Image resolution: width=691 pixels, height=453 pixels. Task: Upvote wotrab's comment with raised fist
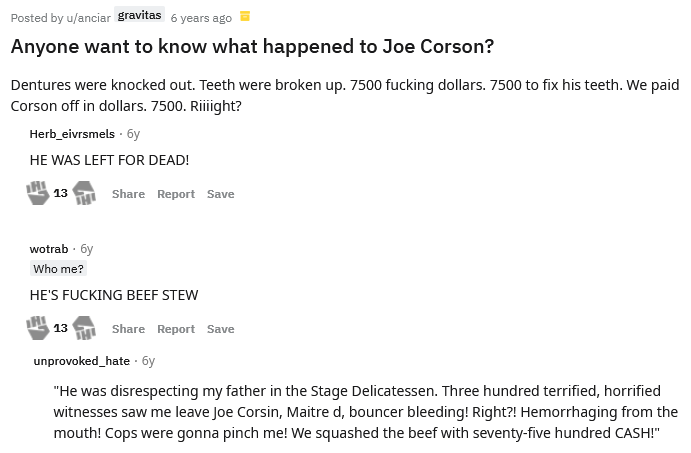(x=38, y=328)
